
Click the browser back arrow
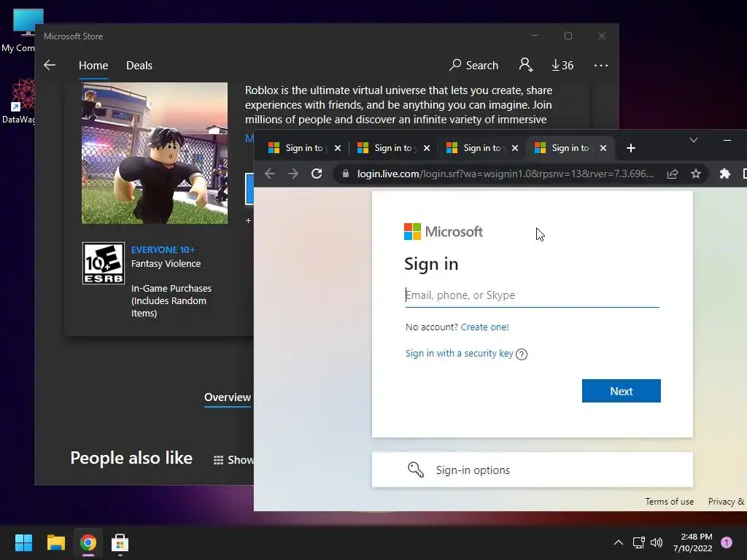pyautogui.click(x=270, y=174)
